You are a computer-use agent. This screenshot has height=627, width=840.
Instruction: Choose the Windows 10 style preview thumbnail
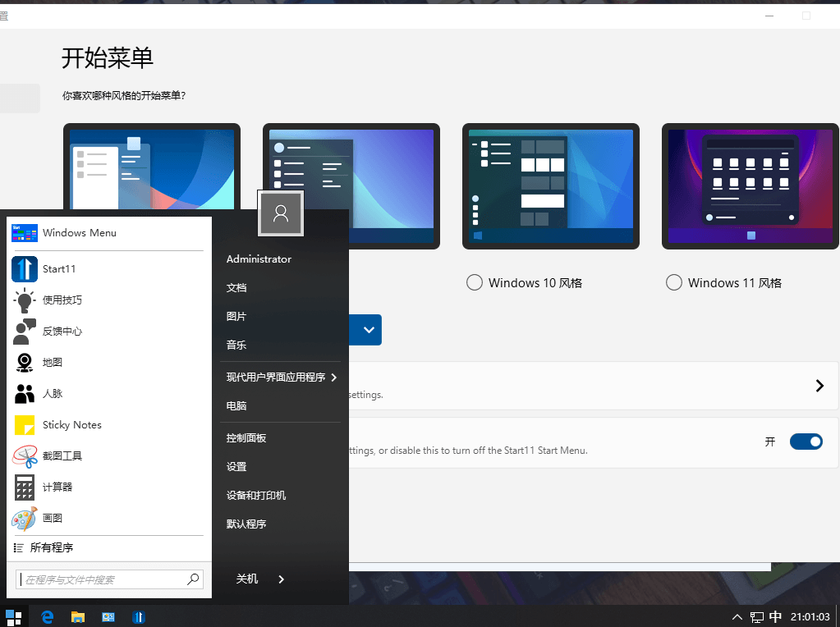coord(551,186)
